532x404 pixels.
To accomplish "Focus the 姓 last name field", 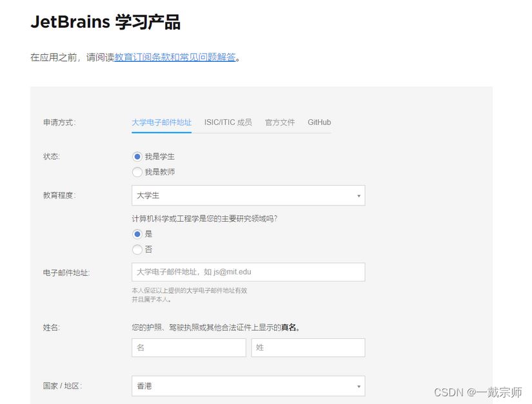I will (x=308, y=347).
